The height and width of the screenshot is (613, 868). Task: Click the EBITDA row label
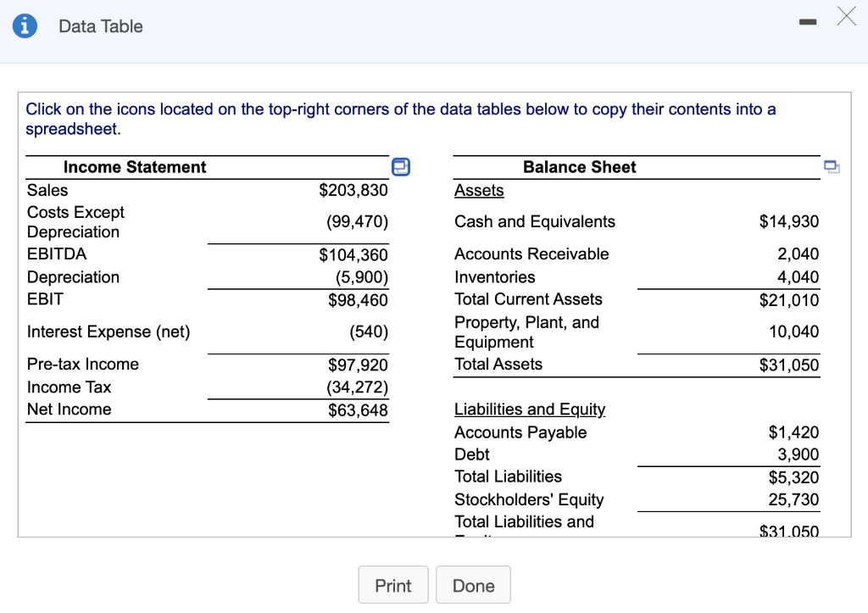(x=57, y=254)
